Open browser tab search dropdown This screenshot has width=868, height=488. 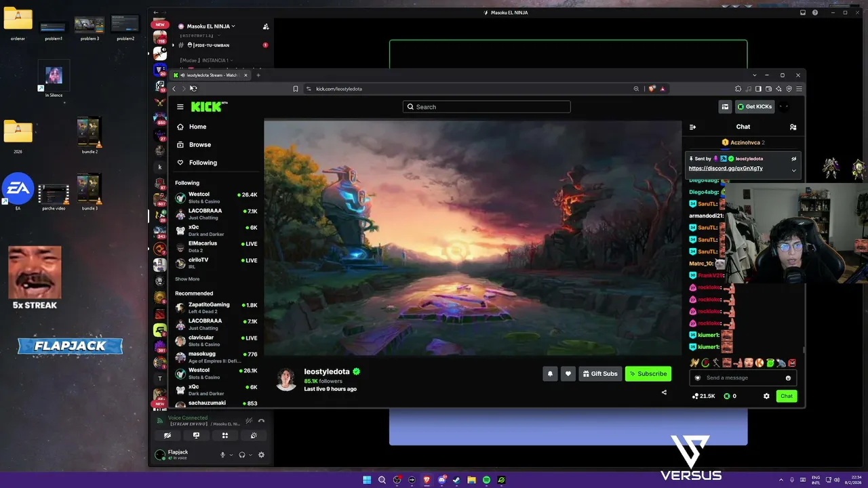[755, 75]
